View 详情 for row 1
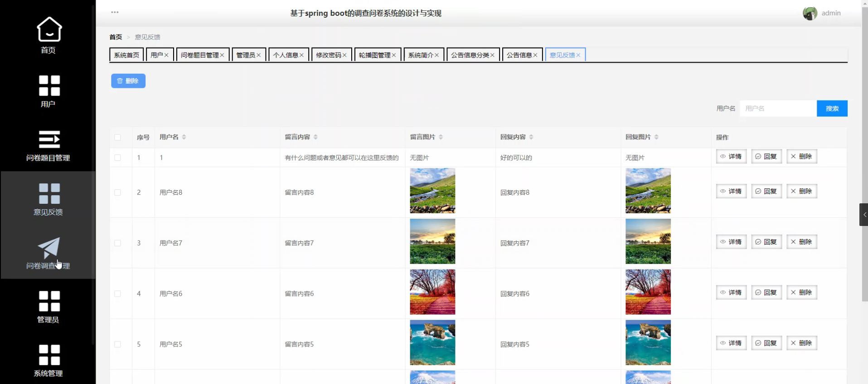The width and height of the screenshot is (868, 384). [731, 157]
